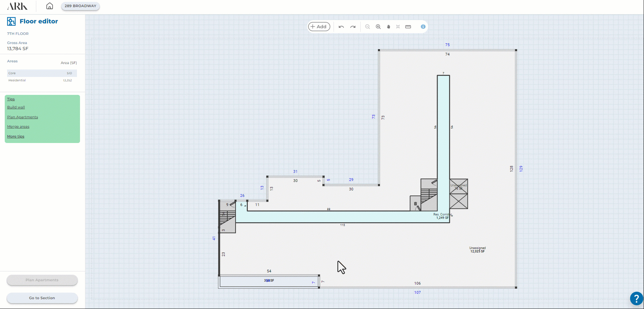The width and height of the screenshot is (644, 309).
Task: Open the Build wall tip
Action: [16, 107]
